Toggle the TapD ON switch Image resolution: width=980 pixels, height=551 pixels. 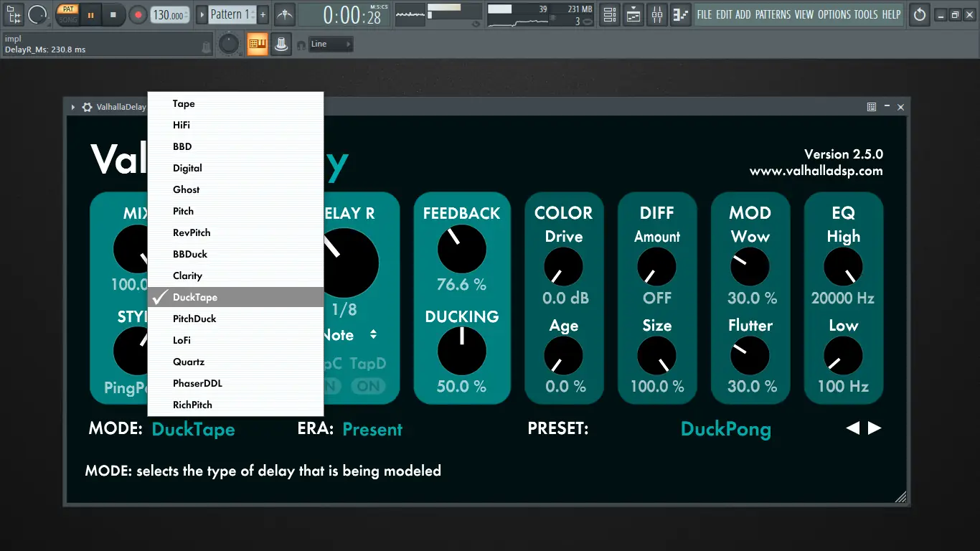(369, 386)
